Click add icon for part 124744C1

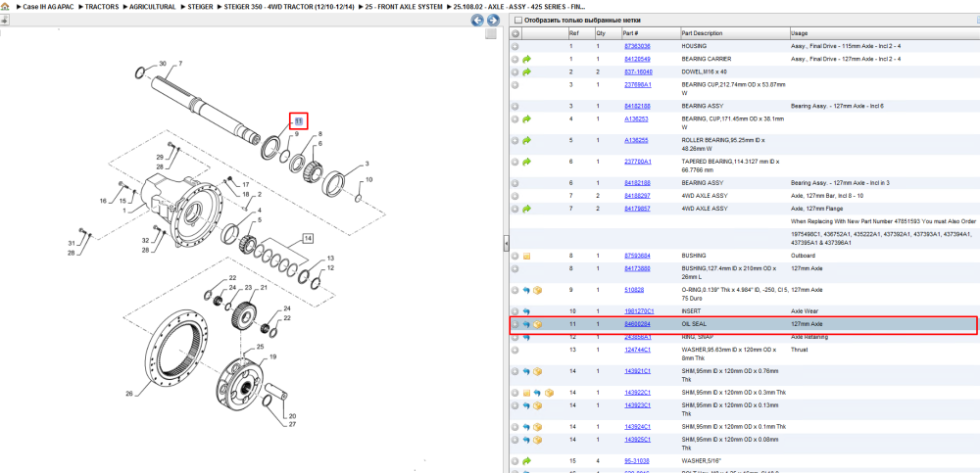tap(515, 350)
